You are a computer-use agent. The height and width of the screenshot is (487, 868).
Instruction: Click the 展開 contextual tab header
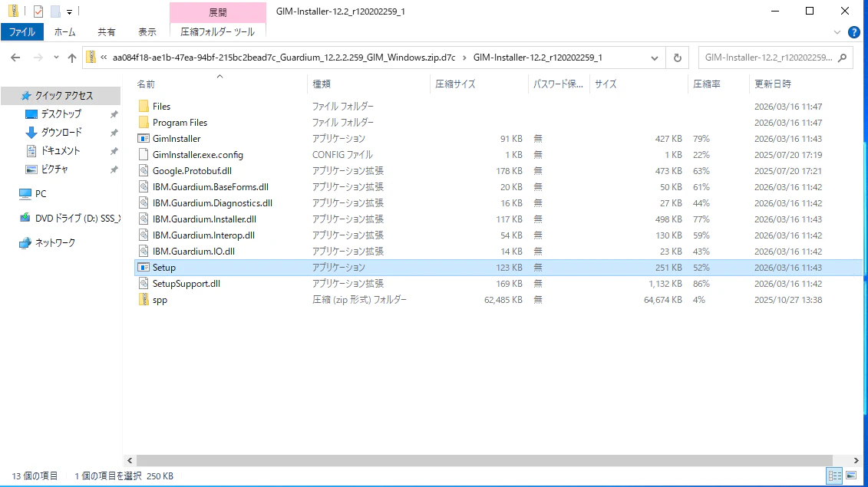point(217,12)
